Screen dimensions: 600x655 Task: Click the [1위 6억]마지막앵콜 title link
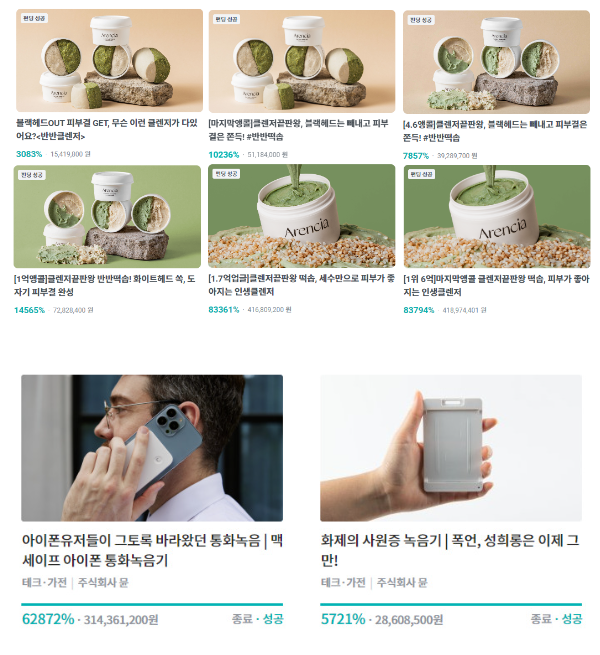496,285
